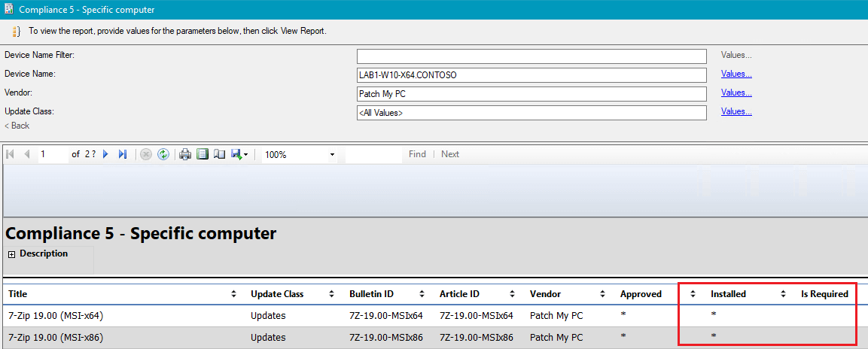This screenshot has width=868, height=349.
Task: Click Device Name field LAB1-W10-X64.CONTOSO
Action: [x=531, y=75]
